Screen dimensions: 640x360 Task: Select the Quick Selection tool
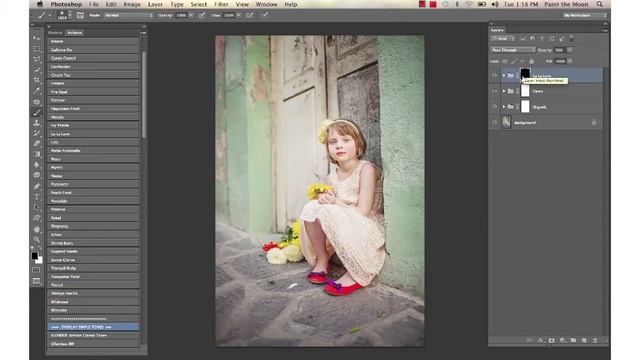(37, 70)
